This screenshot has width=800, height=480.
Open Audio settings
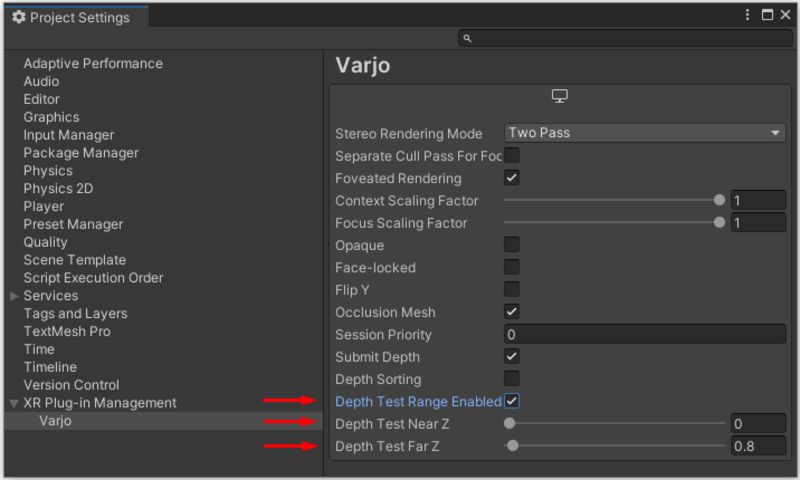pyautogui.click(x=41, y=81)
